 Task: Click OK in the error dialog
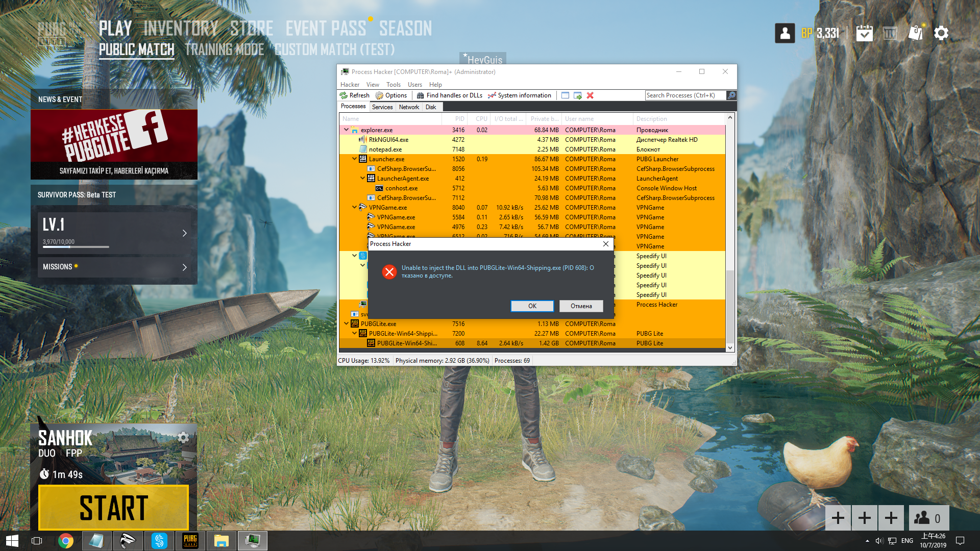point(532,306)
